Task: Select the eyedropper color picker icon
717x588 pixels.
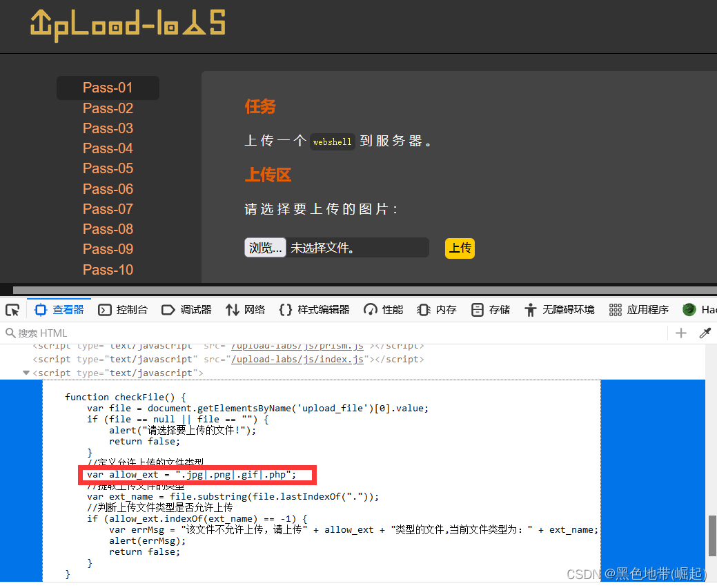Action: click(x=705, y=333)
